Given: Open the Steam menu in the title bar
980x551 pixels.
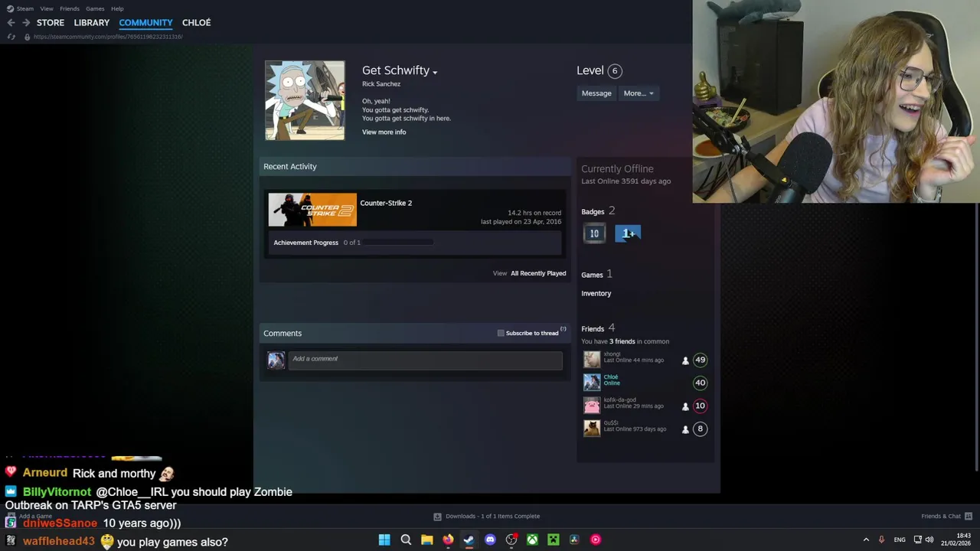Looking at the screenshot, I should [x=25, y=8].
